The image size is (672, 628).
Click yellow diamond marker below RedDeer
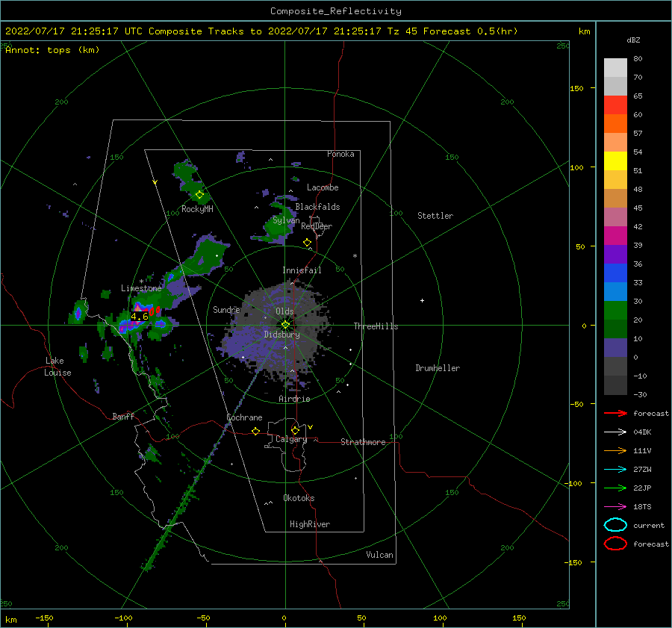coord(307,243)
